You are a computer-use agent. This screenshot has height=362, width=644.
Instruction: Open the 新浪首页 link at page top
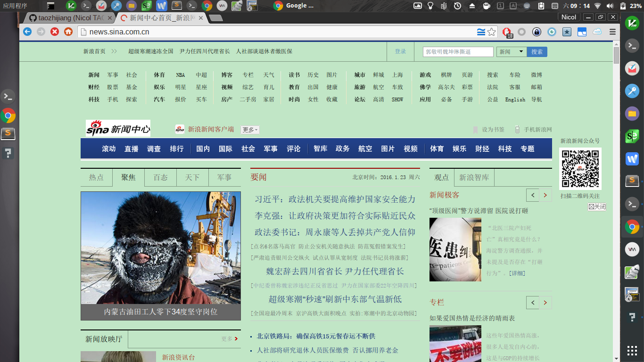(94, 51)
